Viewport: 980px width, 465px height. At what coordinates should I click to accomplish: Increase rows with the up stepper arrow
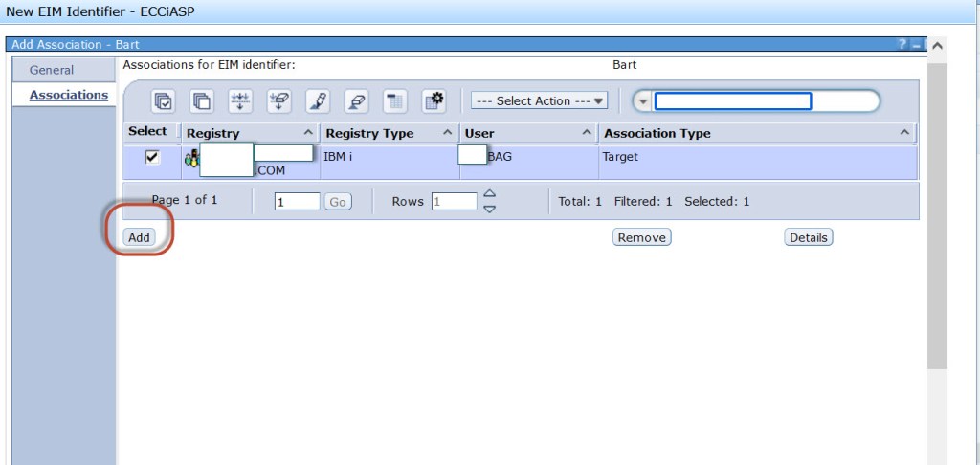(490, 194)
